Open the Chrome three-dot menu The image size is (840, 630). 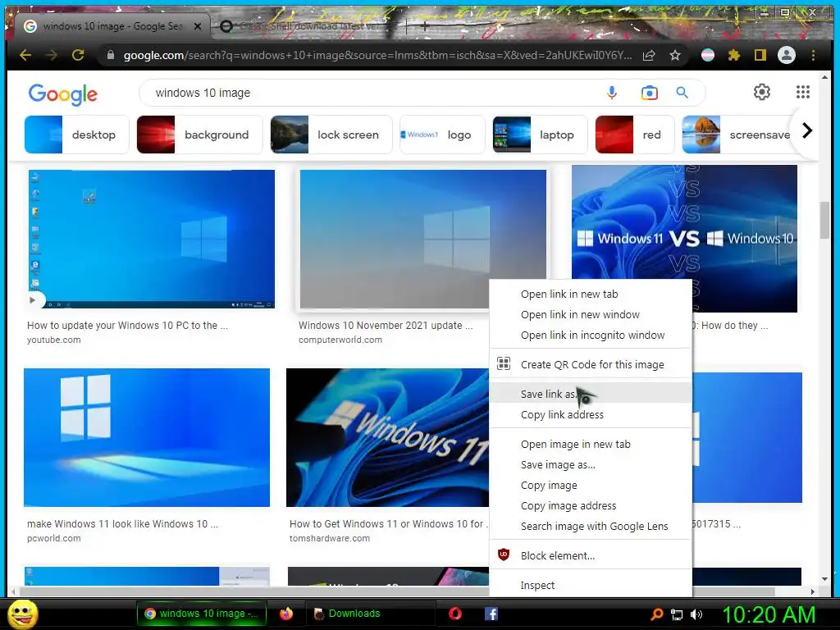pos(813,55)
